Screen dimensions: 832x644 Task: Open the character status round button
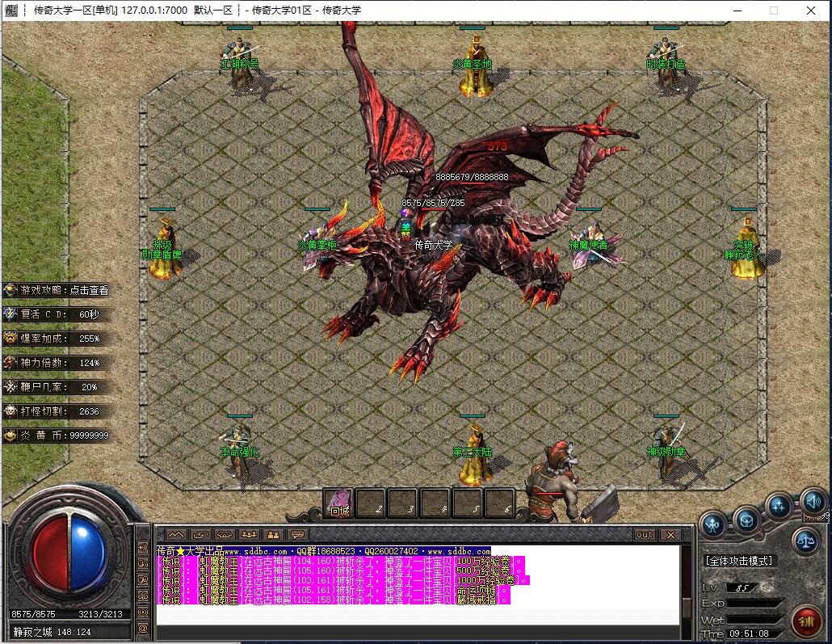coord(713,524)
